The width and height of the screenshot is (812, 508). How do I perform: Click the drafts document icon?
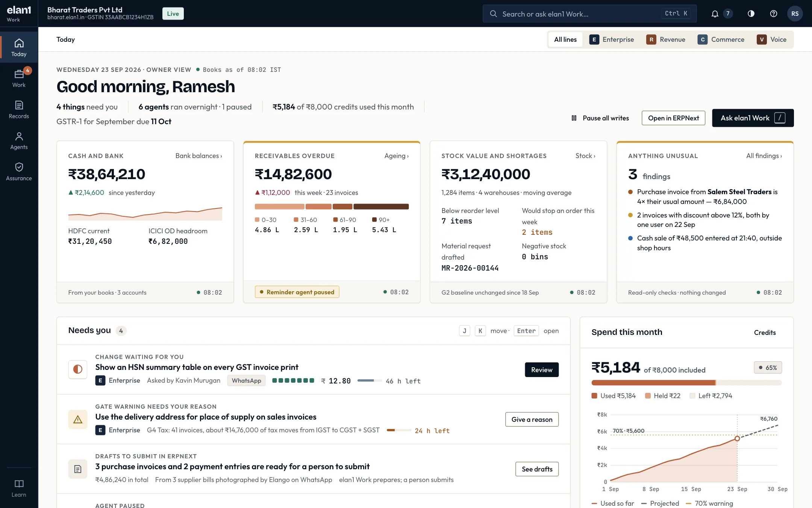click(x=78, y=469)
